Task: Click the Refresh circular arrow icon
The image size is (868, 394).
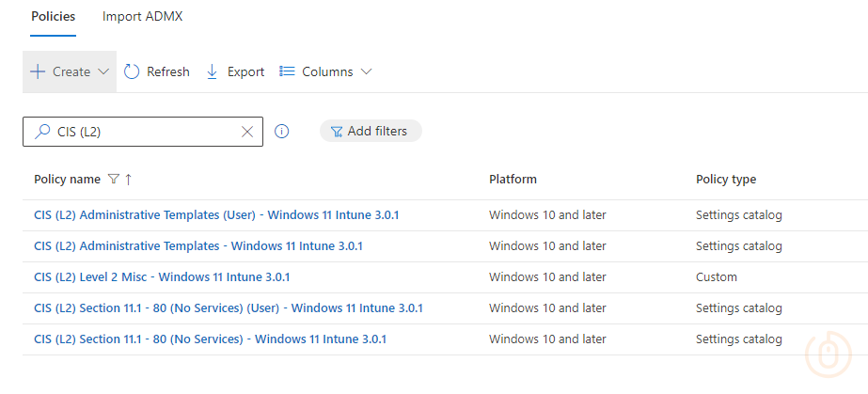Action: pyautogui.click(x=132, y=71)
